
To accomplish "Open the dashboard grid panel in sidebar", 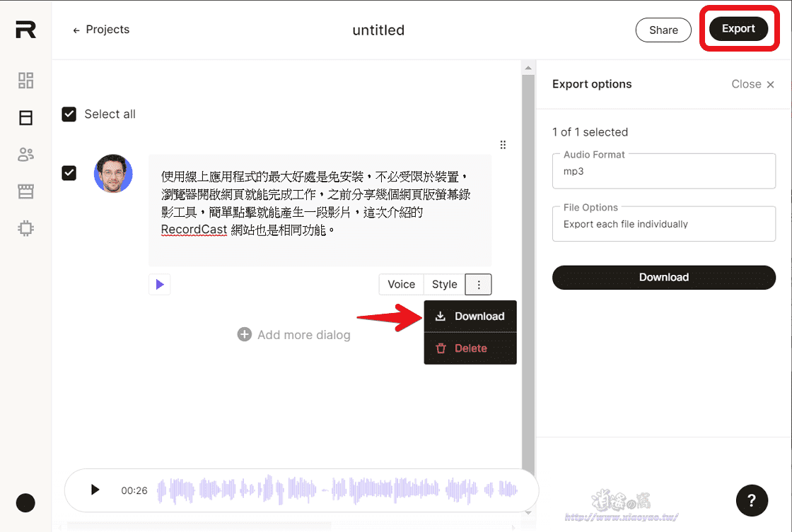I will [x=25, y=81].
